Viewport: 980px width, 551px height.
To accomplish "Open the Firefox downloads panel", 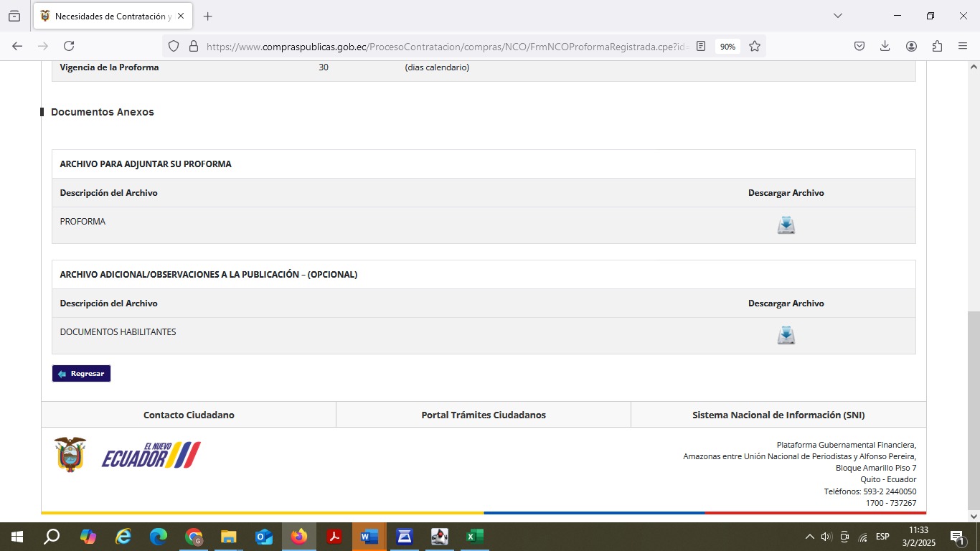I will tap(885, 46).
